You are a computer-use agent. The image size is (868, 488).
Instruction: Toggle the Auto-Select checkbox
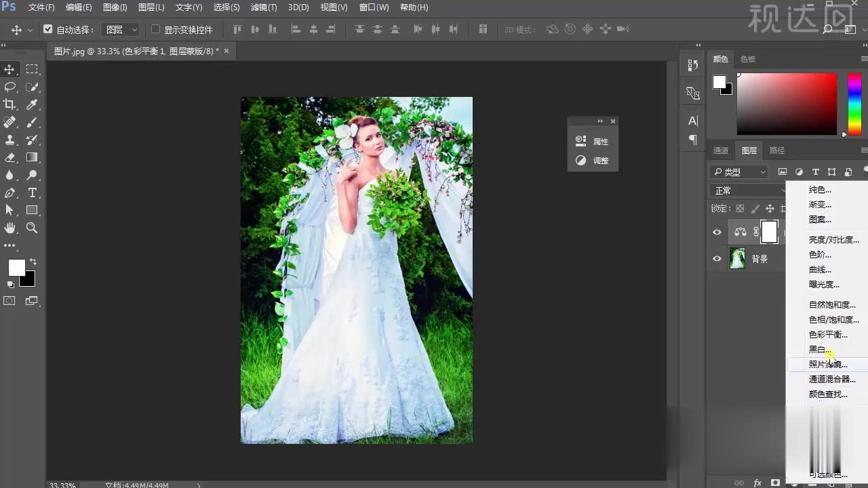pos(47,30)
